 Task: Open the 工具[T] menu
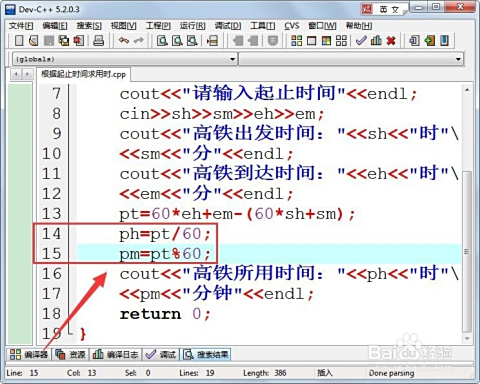(263, 26)
